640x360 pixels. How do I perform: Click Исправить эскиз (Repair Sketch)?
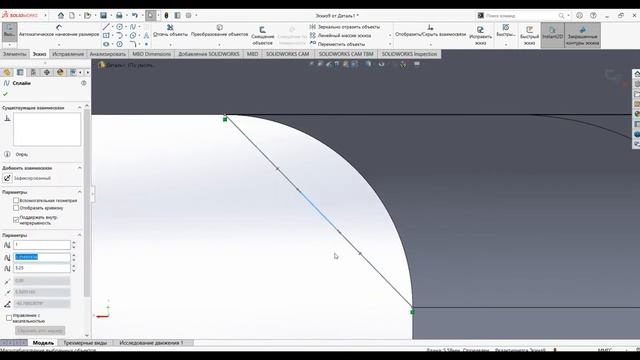click(x=480, y=35)
